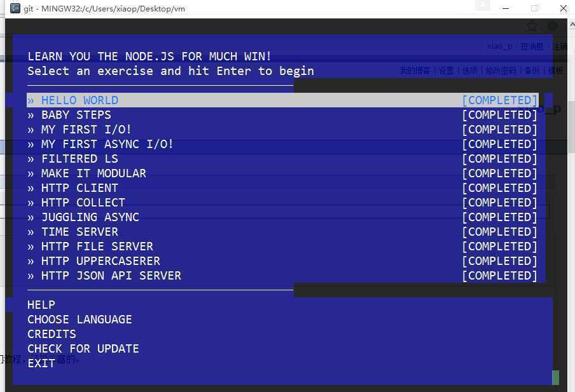Image resolution: width=575 pixels, height=392 pixels.
Task: Select the FILTERED LS exercise
Action: pos(282,159)
